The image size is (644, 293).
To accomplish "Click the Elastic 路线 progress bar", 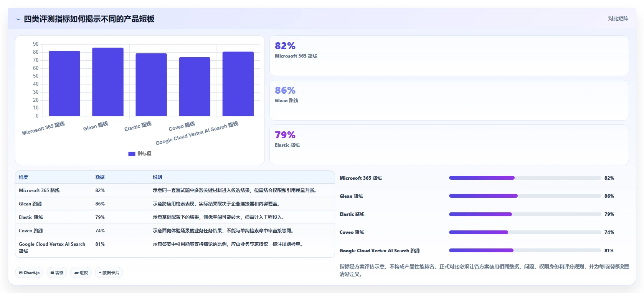I will click(525, 214).
